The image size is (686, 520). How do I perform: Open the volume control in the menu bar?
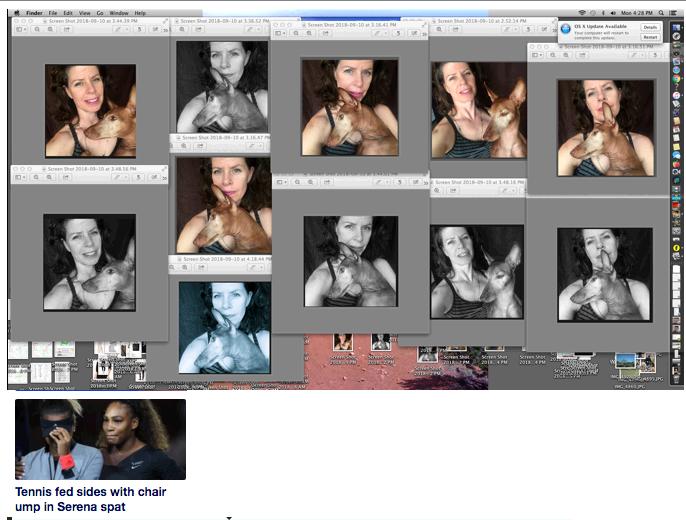click(x=613, y=13)
